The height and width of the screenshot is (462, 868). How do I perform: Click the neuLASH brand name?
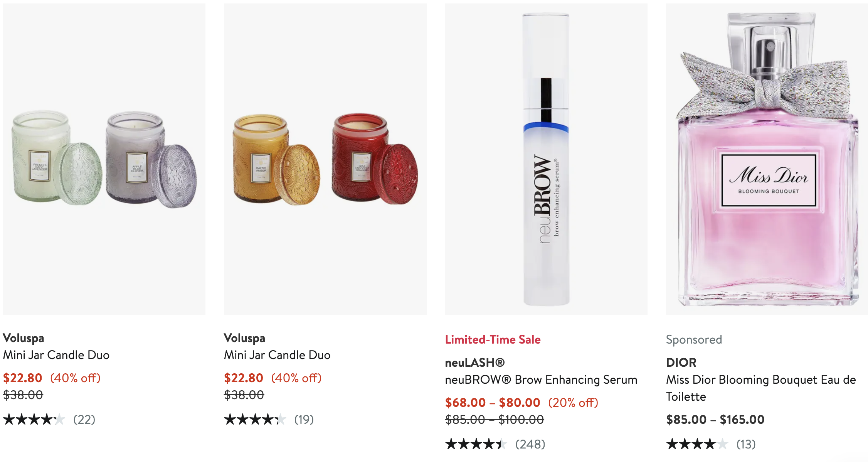pyautogui.click(x=475, y=363)
